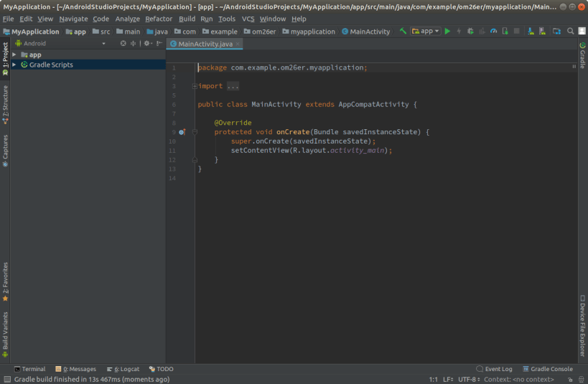Image resolution: width=588 pixels, height=384 pixels.
Task: Open the app run configuration dropdown
Action: (x=426, y=31)
